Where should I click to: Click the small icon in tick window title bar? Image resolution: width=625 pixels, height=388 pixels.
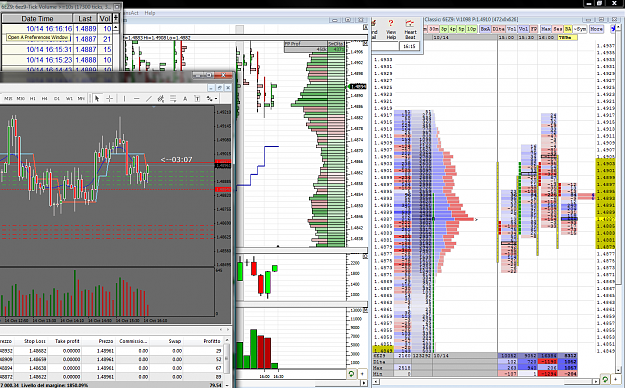click(x=117, y=7)
